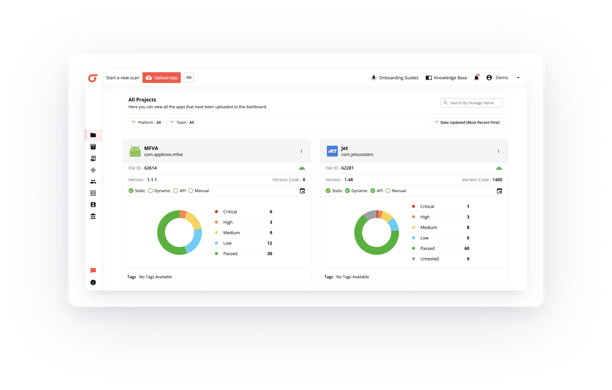Click the 'Low' legend row on the MFVA card
612x390 pixels.
(x=244, y=243)
